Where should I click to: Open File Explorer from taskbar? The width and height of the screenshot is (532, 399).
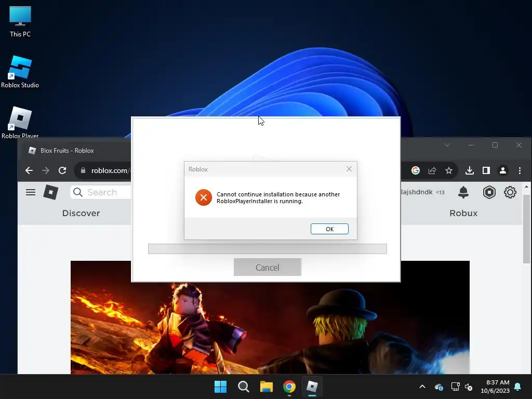(x=267, y=387)
